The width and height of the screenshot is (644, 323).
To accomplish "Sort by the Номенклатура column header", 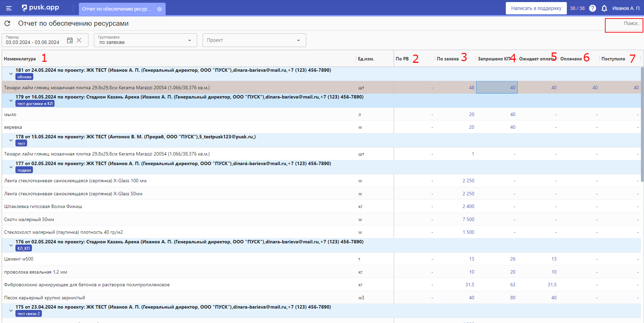I will (x=20, y=59).
